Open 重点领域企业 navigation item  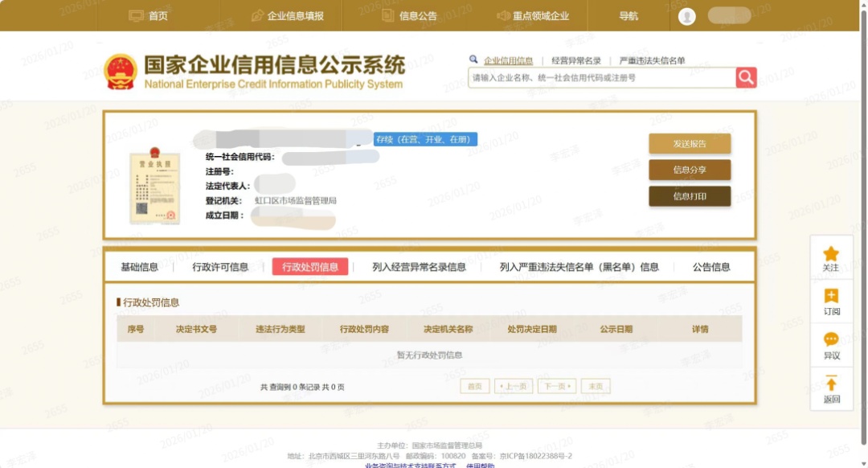pyautogui.click(x=532, y=16)
